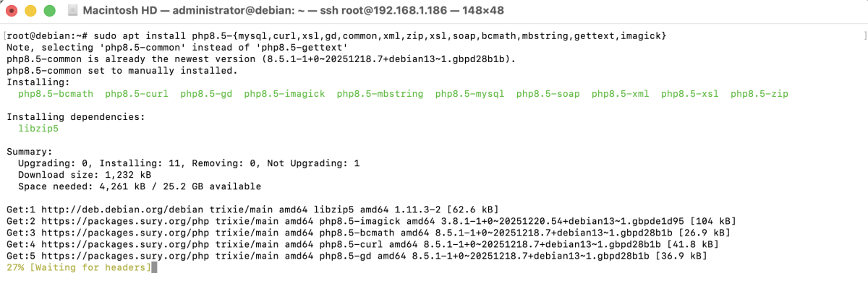Close the terminal window with red button
The width and height of the screenshot is (868, 302).
coord(12,11)
